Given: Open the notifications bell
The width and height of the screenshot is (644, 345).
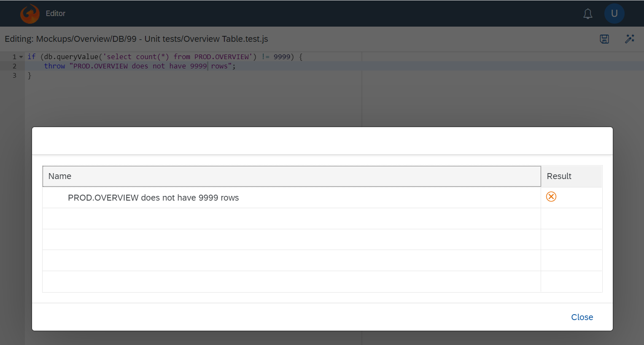Looking at the screenshot, I should pyautogui.click(x=587, y=14).
